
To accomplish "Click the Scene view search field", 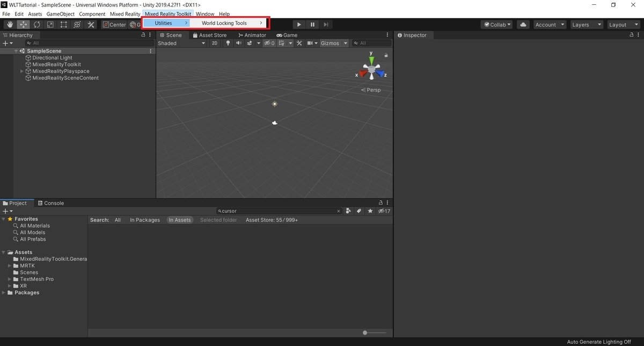I will 372,43.
